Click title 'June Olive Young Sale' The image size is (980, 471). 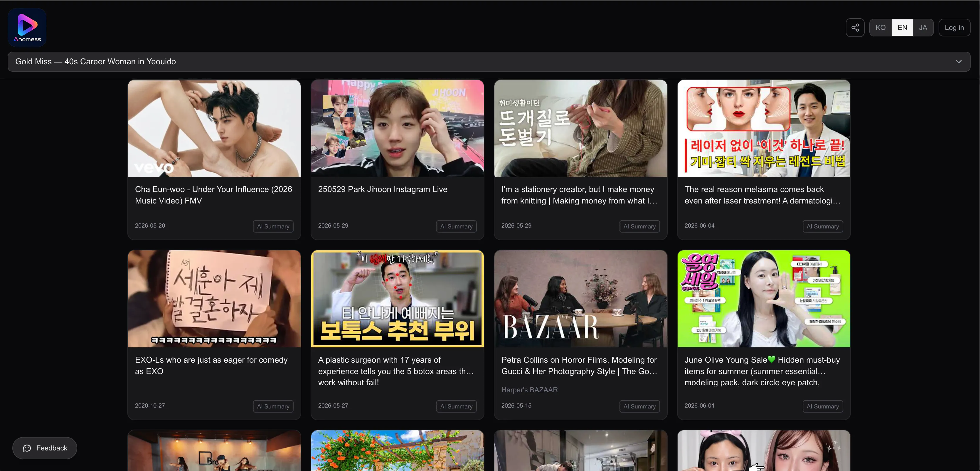click(x=762, y=371)
